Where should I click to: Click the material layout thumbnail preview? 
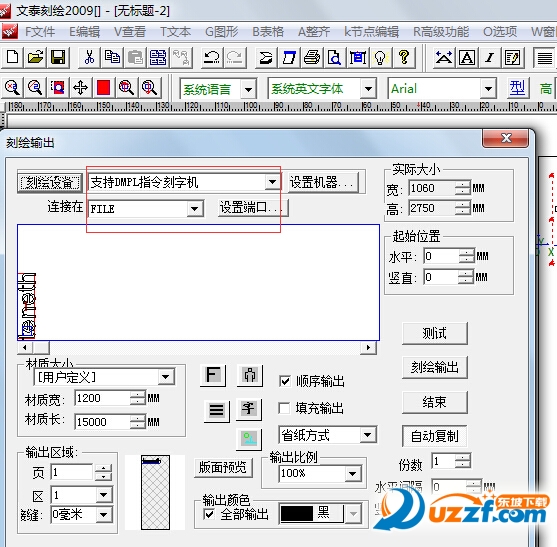(x=156, y=492)
